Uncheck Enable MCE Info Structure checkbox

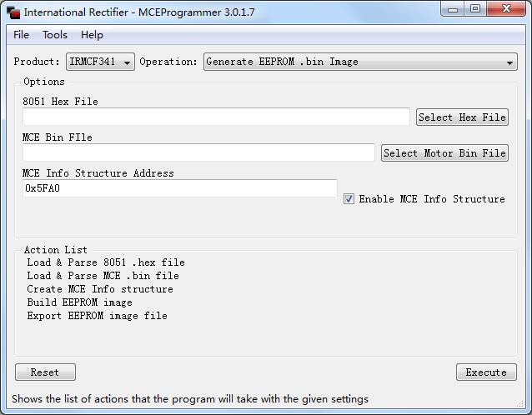[349, 198]
